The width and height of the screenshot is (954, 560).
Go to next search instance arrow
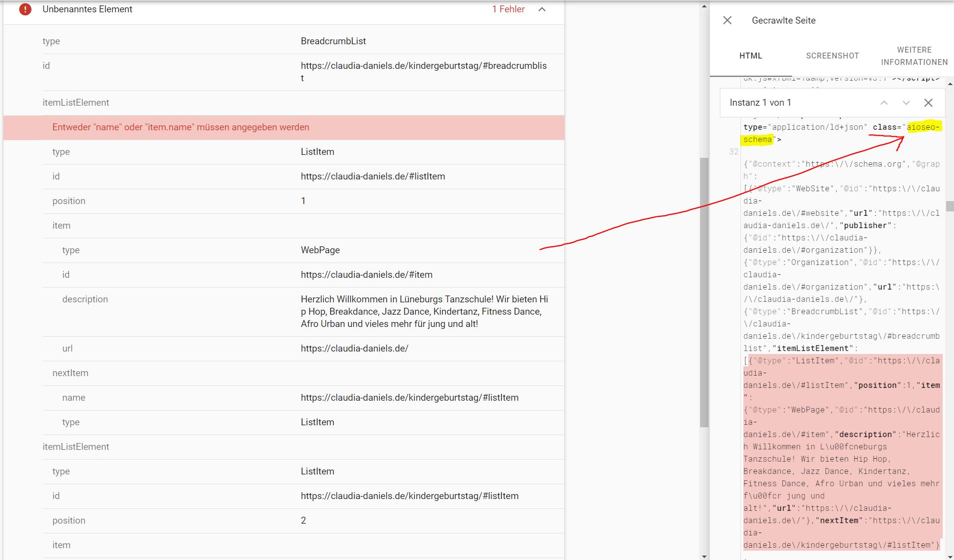point(906,103)
